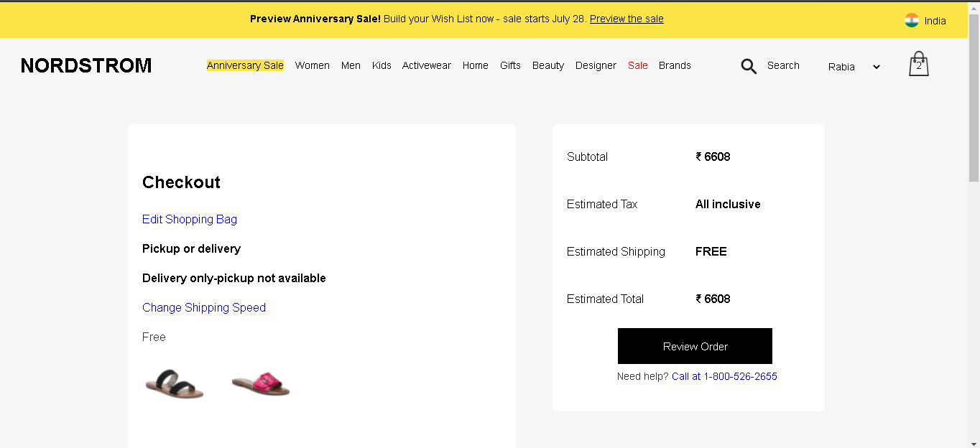Image resolution: width=980 pixels, height=448 pixels.
Task: Open the Brands menu
Action: point(675,65)
